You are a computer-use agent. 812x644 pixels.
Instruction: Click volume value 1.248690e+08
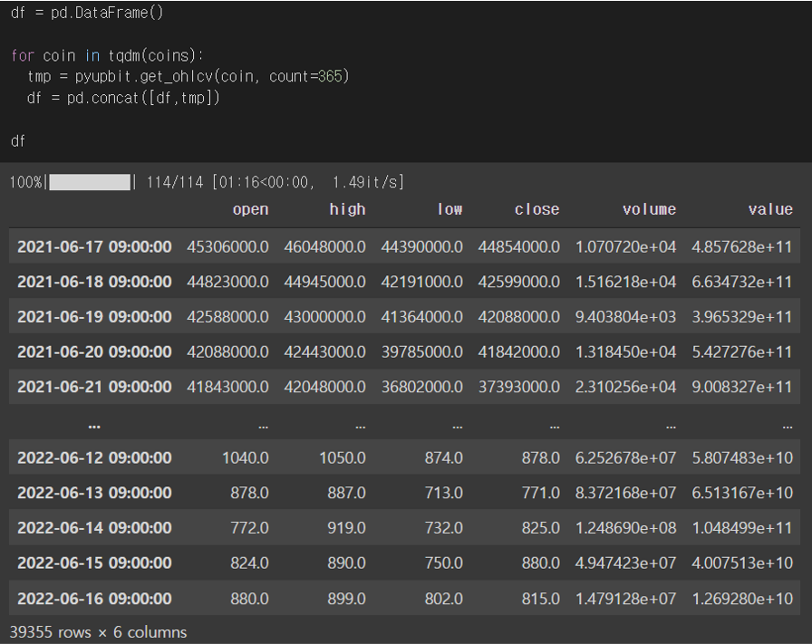625,528
